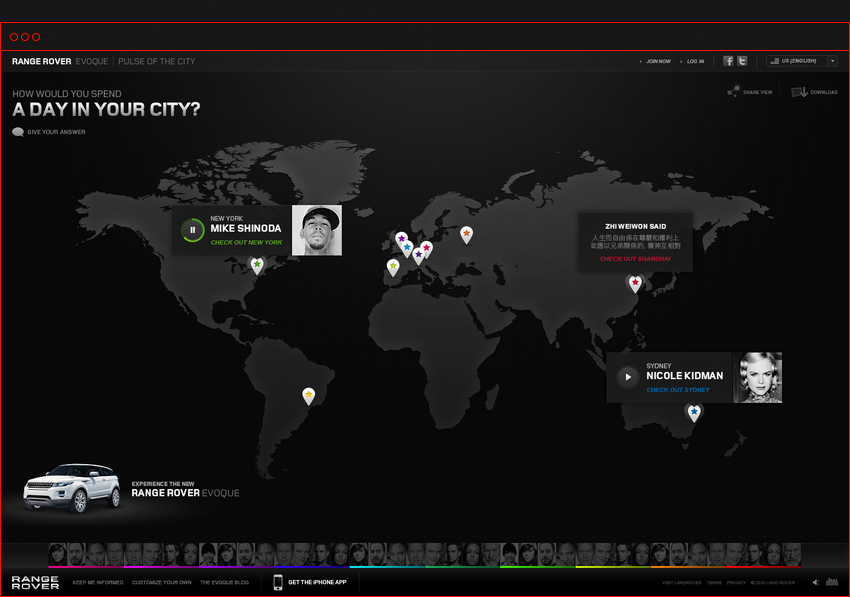Click Log In link

(696, 61)
